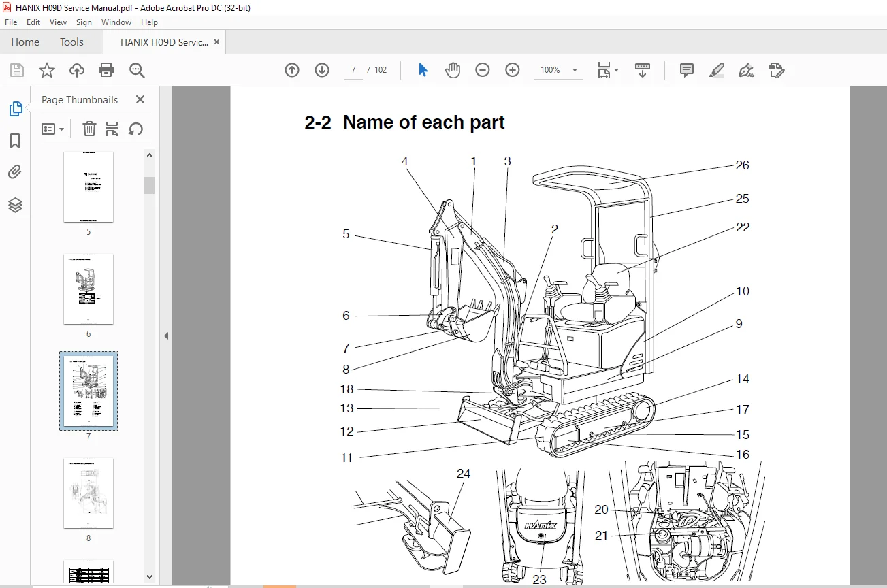This screenshot has height=588, width=887.
Task: Open the Attachments paperclip pane
Action: (x=15, y=172)
